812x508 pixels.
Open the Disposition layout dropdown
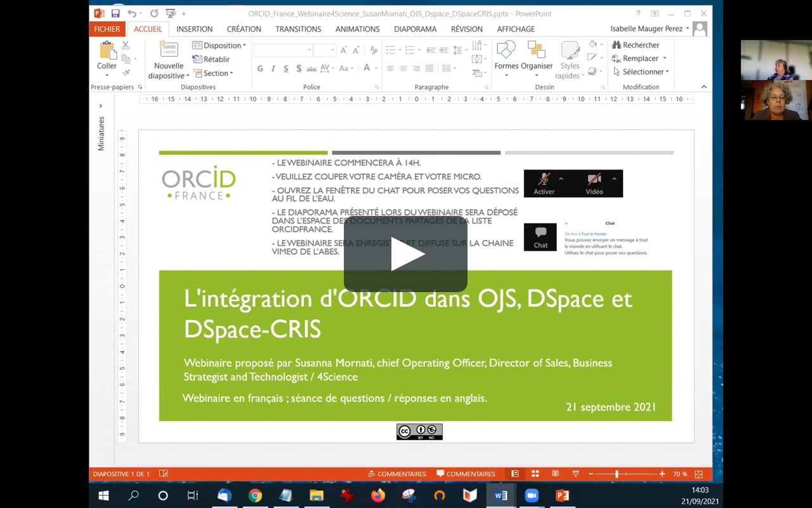(219, 45)
